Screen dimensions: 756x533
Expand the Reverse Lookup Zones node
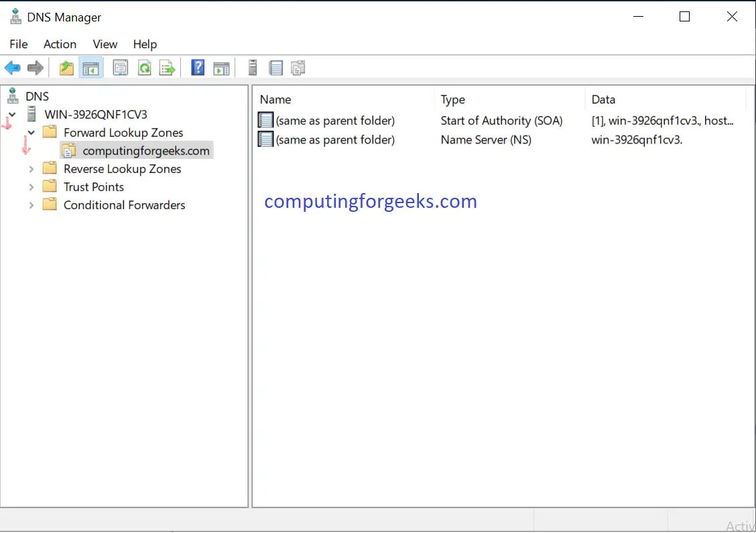pyautogui.click(x=31, y=168)
